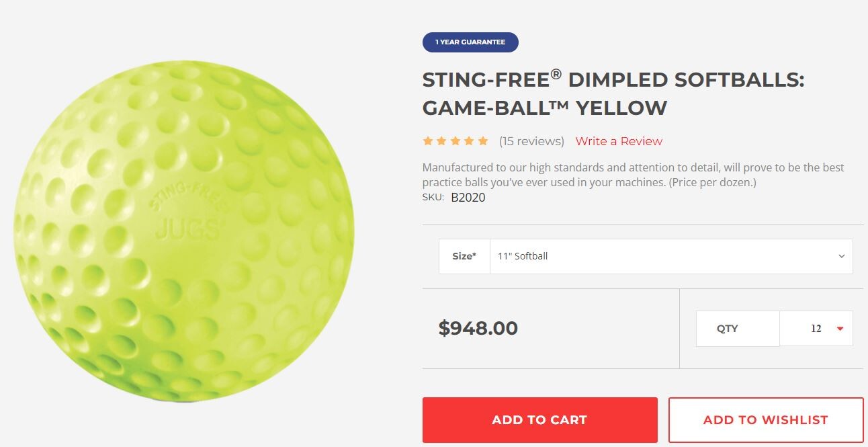Click the fourth star of the rating
Image resolution: width=868 pixels, height=447 pixels.
(x=469, y=140)
